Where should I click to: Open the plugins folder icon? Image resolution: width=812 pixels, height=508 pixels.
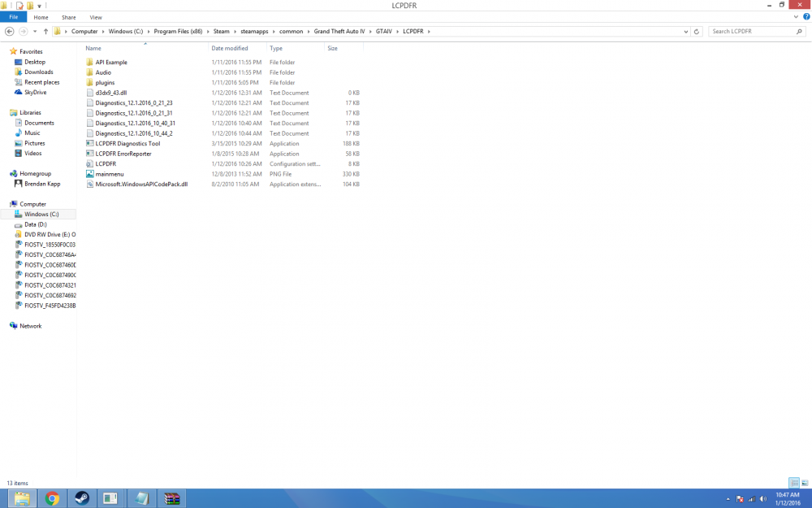point(89,82)
